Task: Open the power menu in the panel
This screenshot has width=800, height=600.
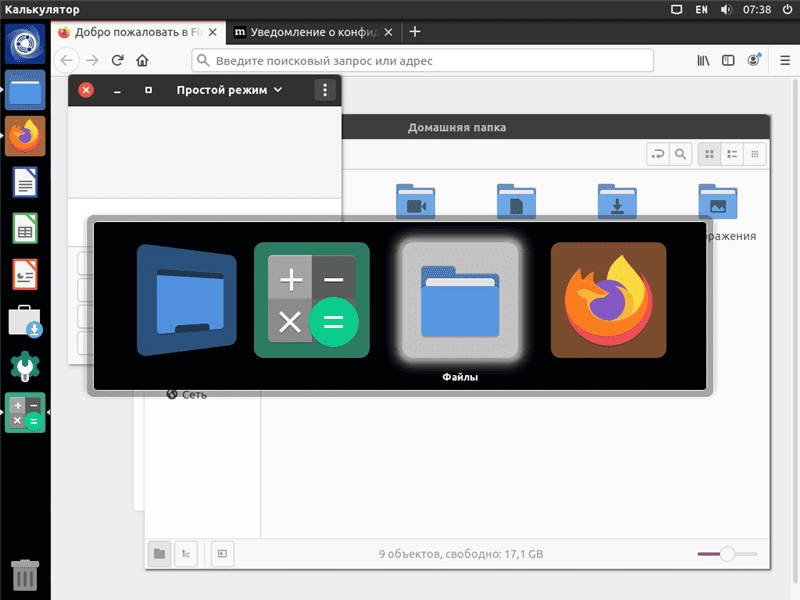Action: 787,10
